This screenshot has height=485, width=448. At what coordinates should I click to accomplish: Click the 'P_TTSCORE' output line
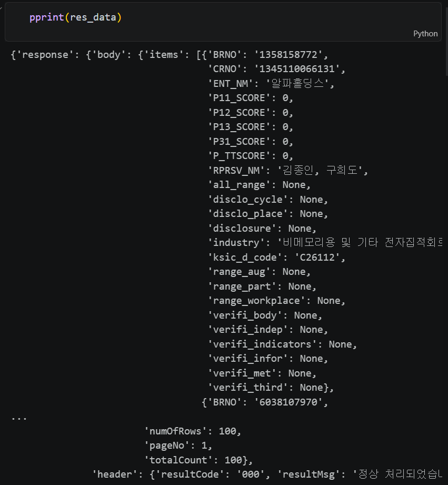point(251,156)
